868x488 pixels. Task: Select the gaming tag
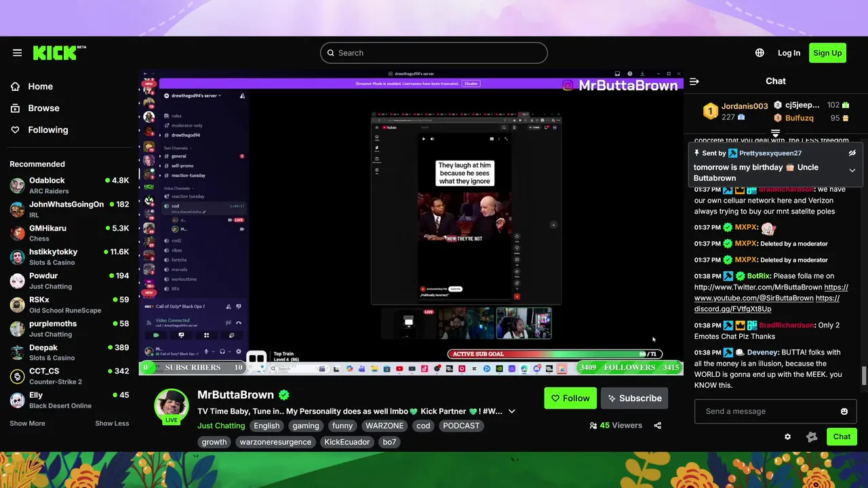pos(306,426)
